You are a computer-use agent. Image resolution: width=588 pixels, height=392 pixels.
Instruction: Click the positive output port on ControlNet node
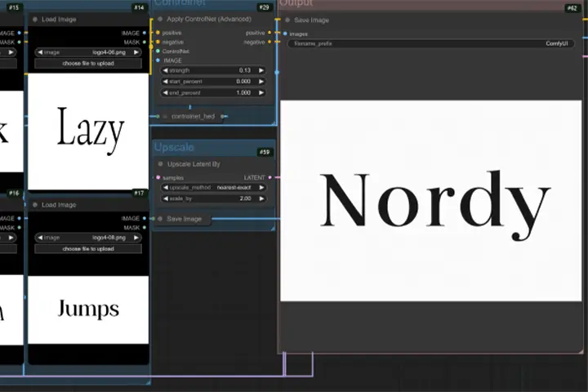[x=269, y=33]
